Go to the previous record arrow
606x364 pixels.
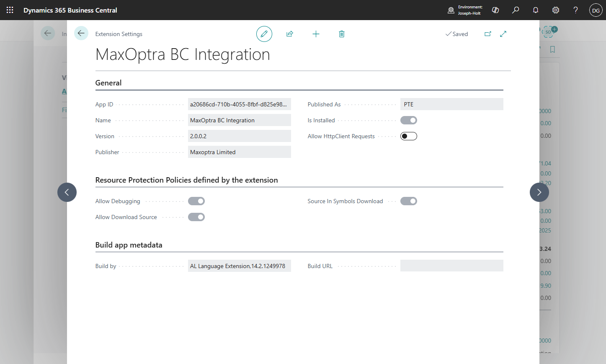point(67,192)
